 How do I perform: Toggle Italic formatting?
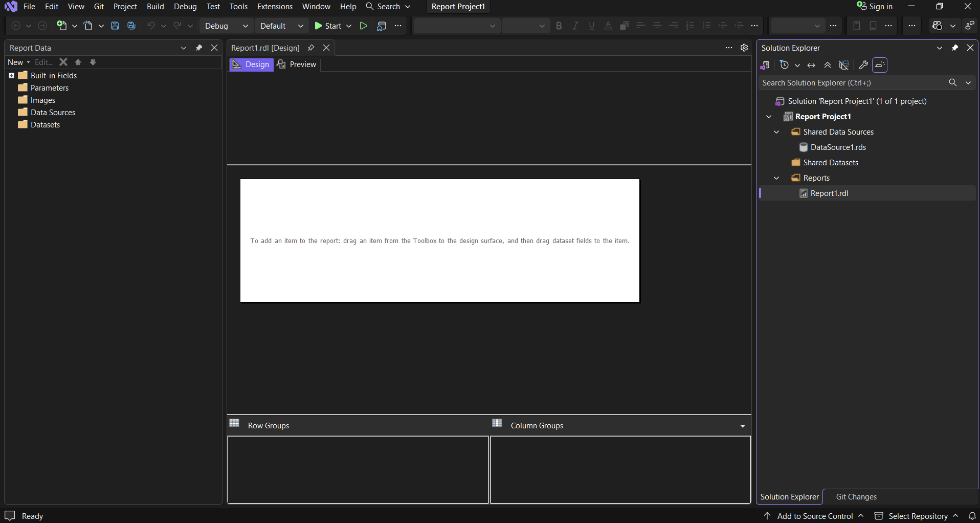(x=575, y=26)
